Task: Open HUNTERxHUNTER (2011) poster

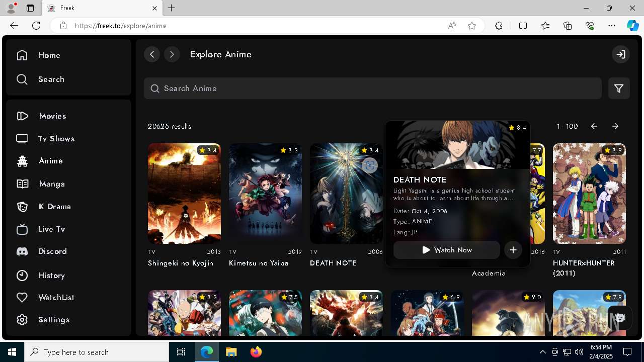Action: pos(589,194)
